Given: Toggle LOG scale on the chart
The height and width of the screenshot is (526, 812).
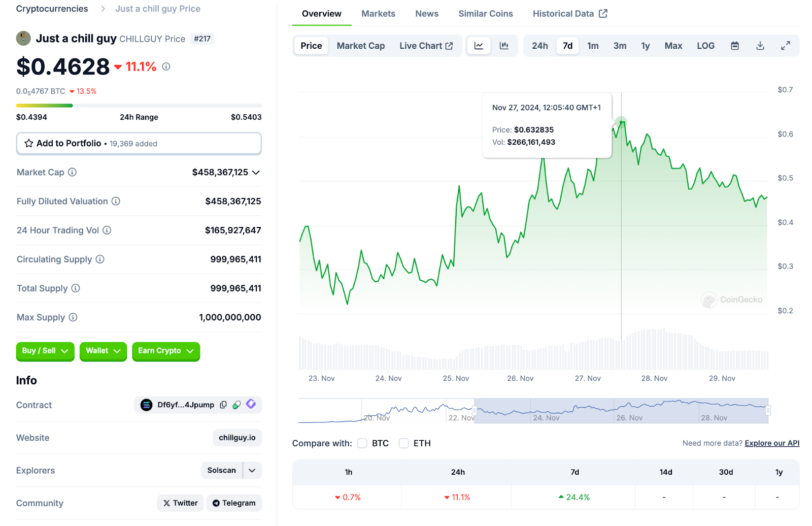Looking at the screenshot, I should click(x=705, y=45).
